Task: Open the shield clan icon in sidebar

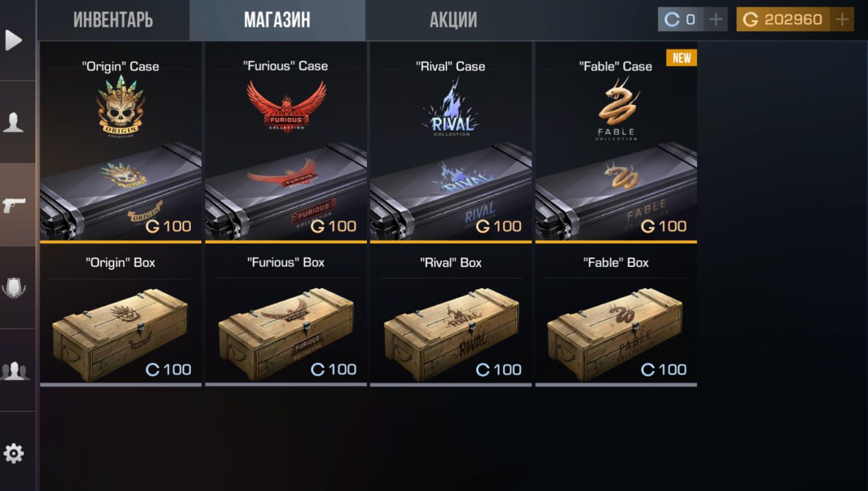Action: click(14, 288)
